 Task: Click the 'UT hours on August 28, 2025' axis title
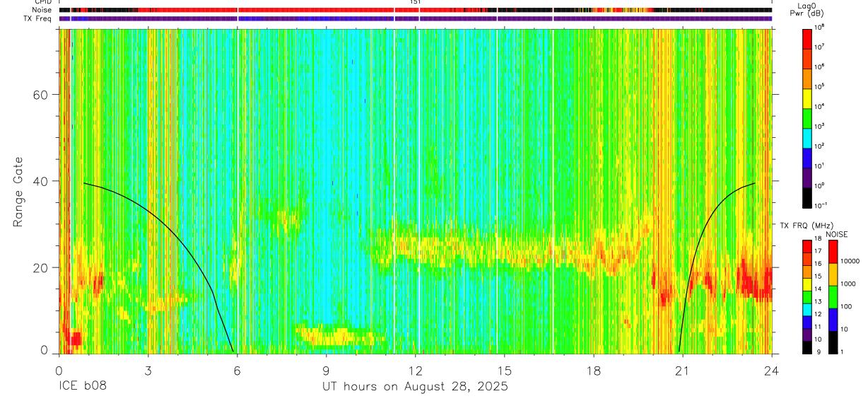tap(415, 387)
